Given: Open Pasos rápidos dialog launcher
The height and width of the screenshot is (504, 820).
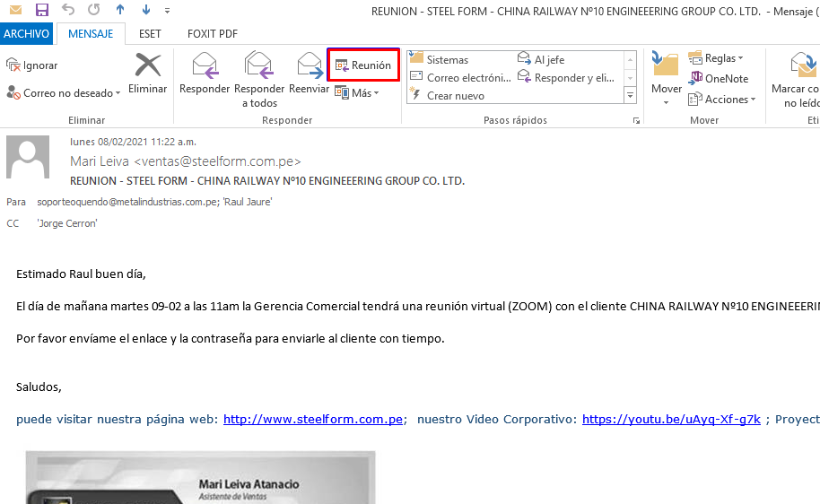Looking at the screenshot, I should (636, 121).
